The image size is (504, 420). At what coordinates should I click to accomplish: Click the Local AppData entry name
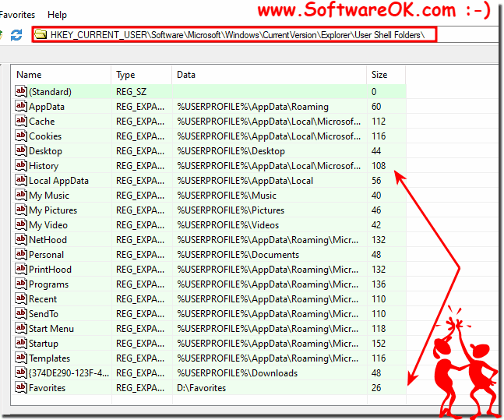58,181
